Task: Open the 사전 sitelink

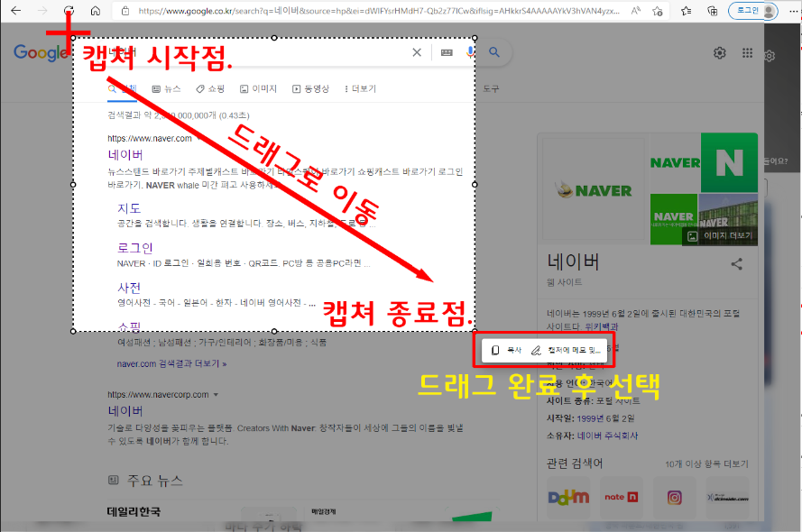Action: (x=129, y=288)
